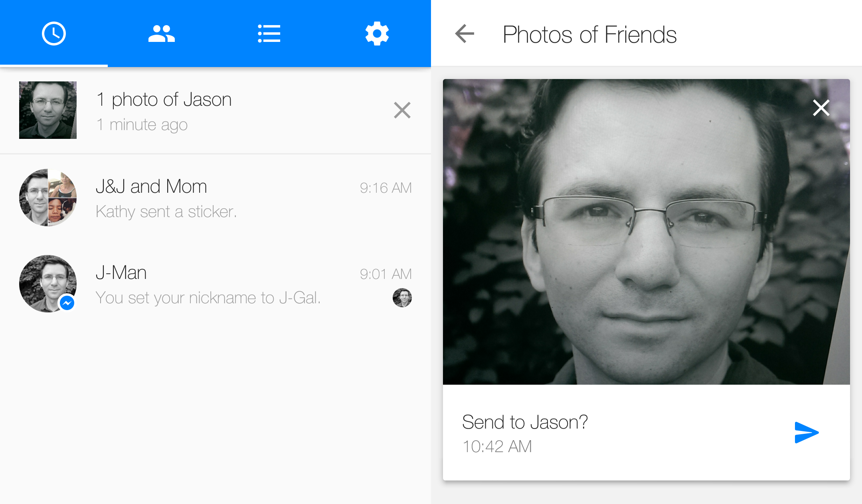
Task: Open the Settings gear icon
Action: 377,33
